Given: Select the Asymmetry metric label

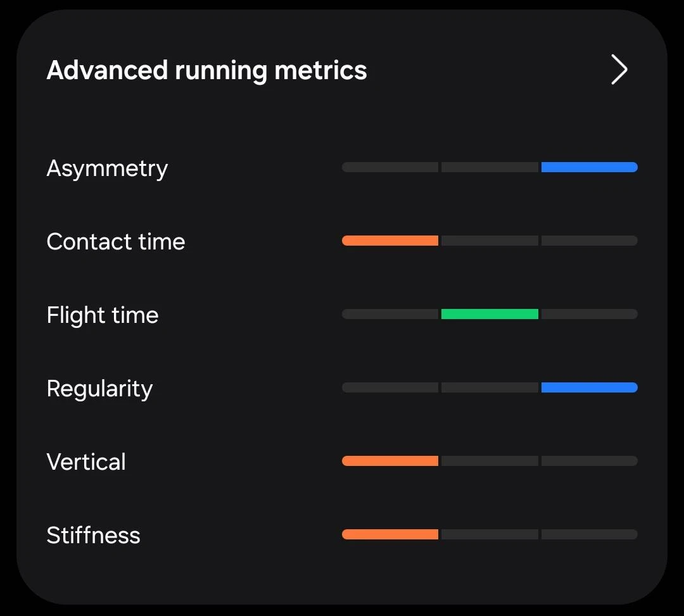Looking at the screenshot, I should click(x=107, y=168).
